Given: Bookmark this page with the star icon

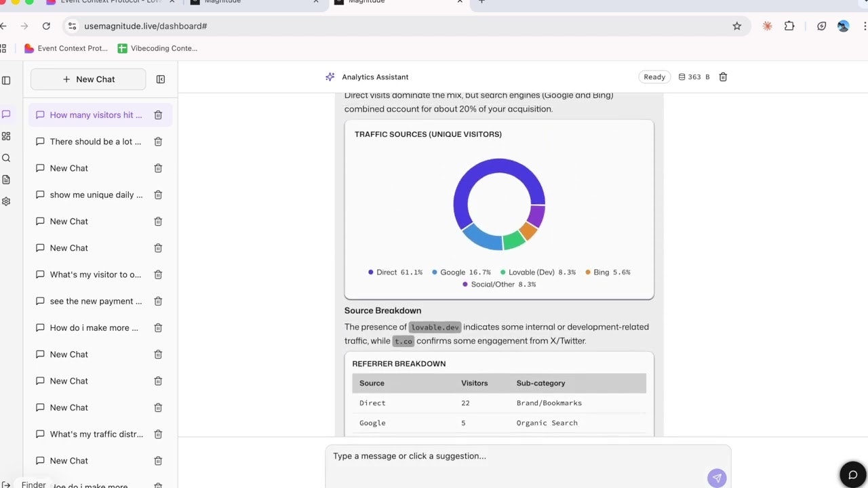Looking at the screenshot, I should pyautogui.click(x=737, y=26).
